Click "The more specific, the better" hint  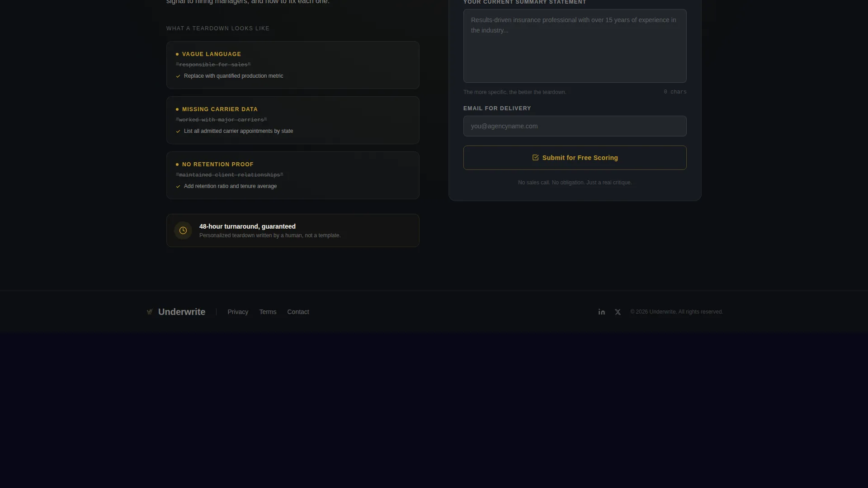[514, 92]
